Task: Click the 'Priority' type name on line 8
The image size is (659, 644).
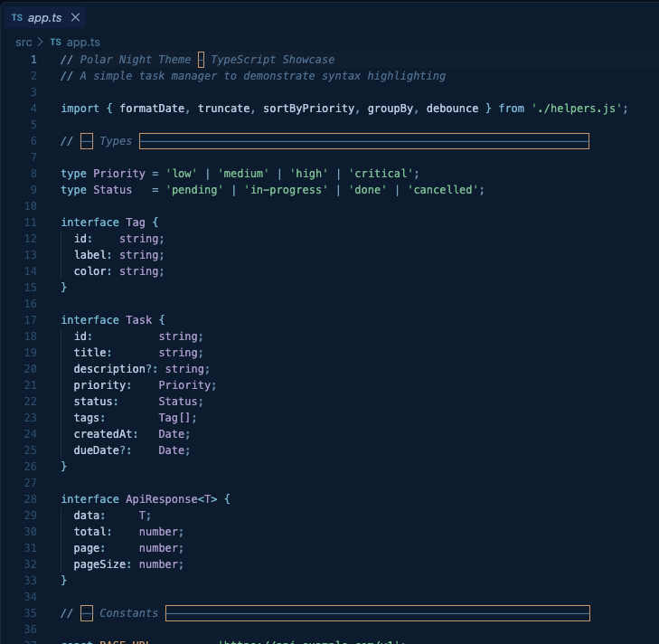Action: click(119, 174)
